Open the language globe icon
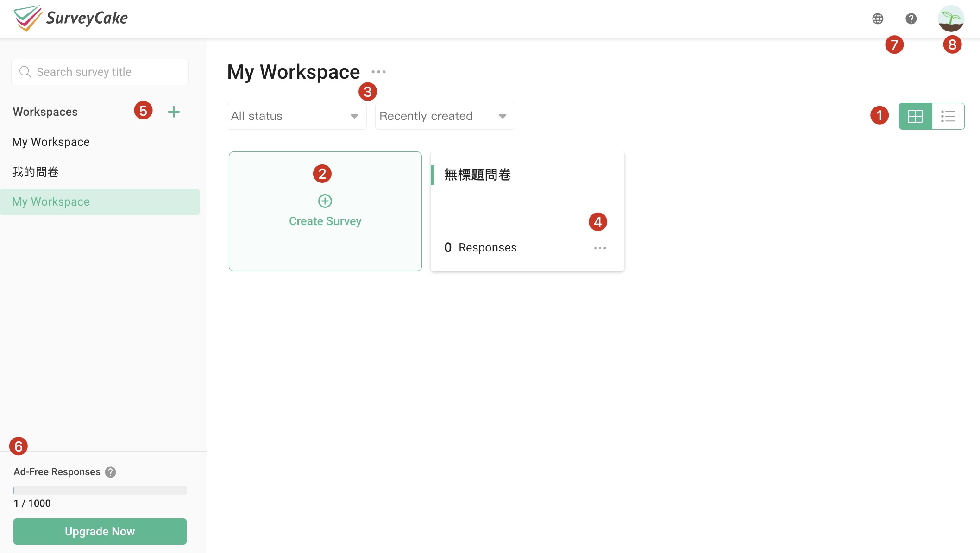The height and width of the screenshot is (553, 980). click(878, 19)
